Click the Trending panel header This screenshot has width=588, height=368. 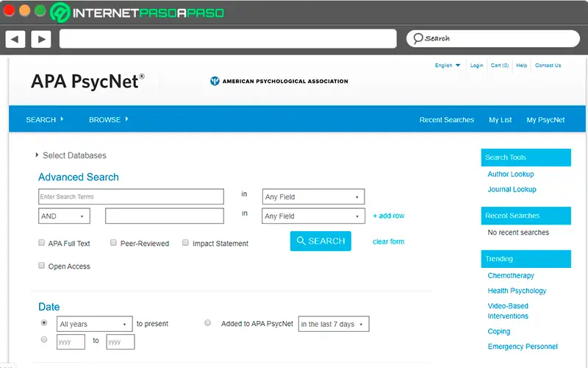pos(526,259)
